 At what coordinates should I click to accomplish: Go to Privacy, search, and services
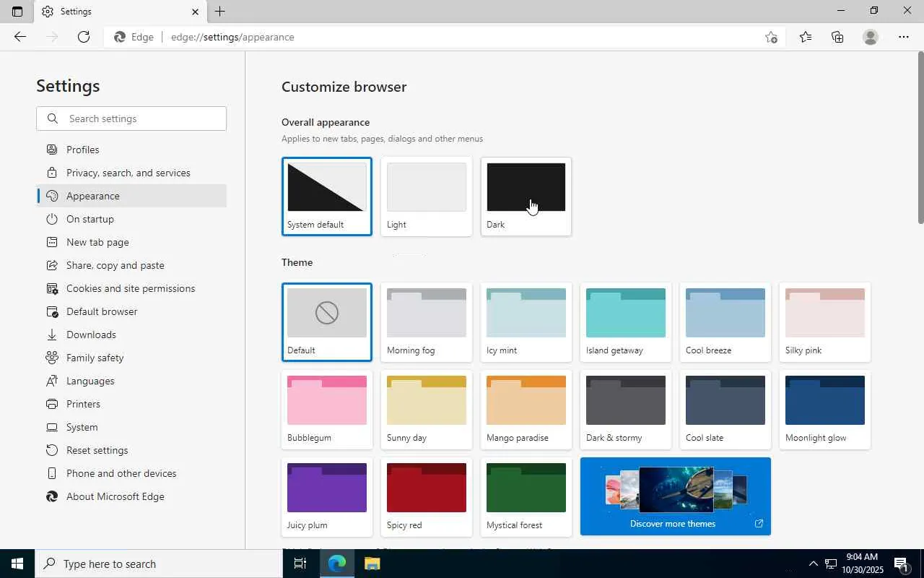coord(131,173)
